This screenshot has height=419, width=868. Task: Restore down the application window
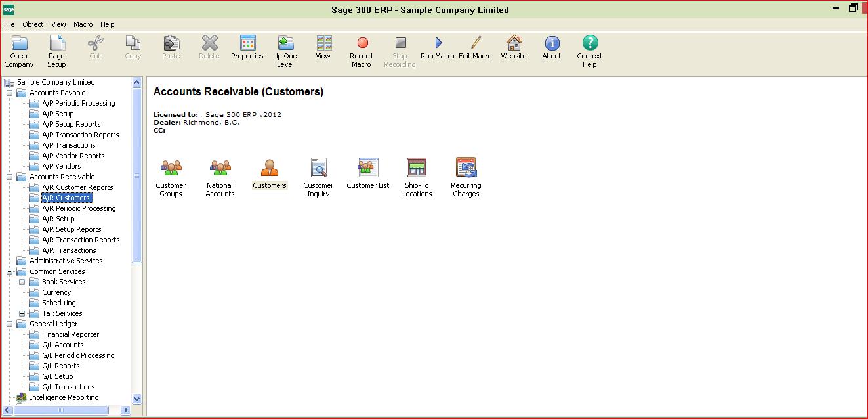[x=854, y=8]
